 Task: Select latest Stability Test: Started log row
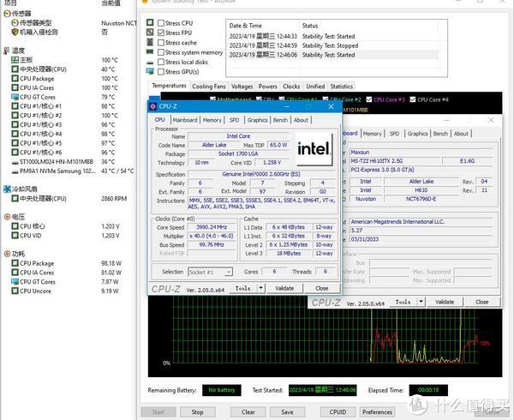coord(333,55)
